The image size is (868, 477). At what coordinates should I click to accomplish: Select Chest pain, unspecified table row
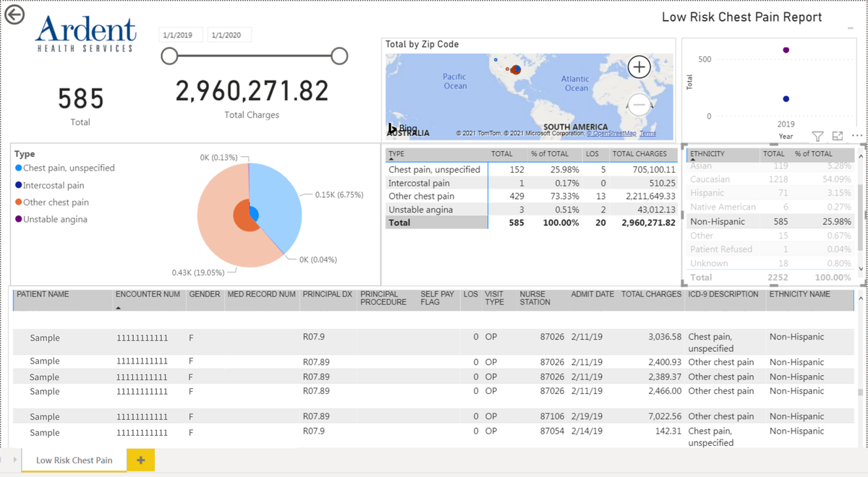pos(532,170)
